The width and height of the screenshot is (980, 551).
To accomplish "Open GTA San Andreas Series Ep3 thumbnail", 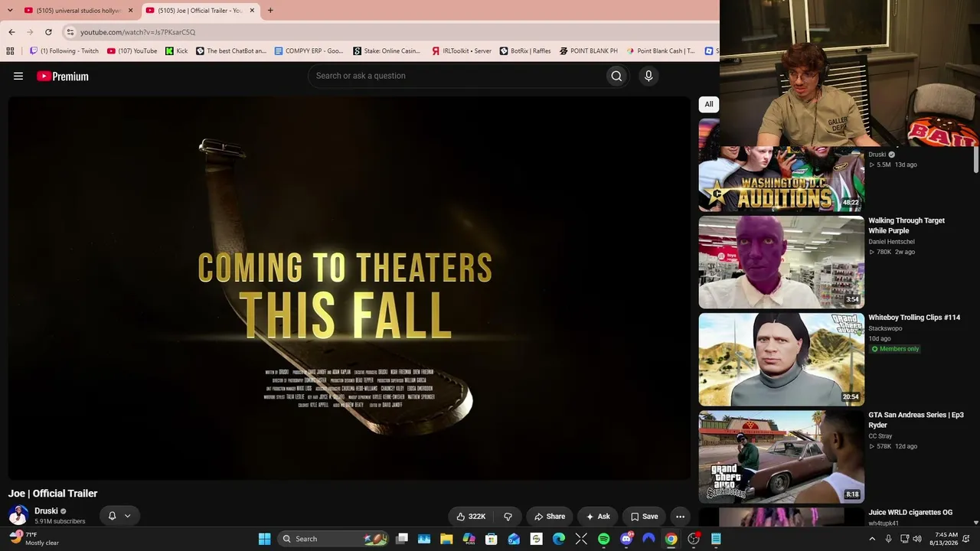I will point(781,457).
